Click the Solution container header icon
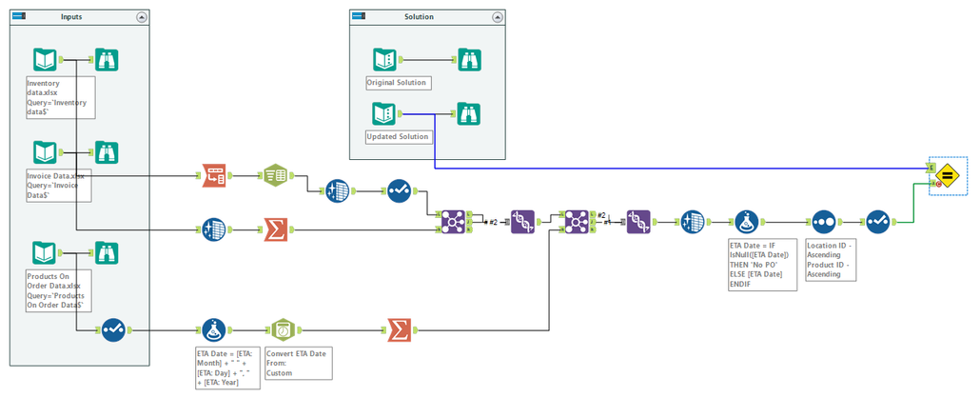Screen dimensions: 980x398 (x=359, y=17)
